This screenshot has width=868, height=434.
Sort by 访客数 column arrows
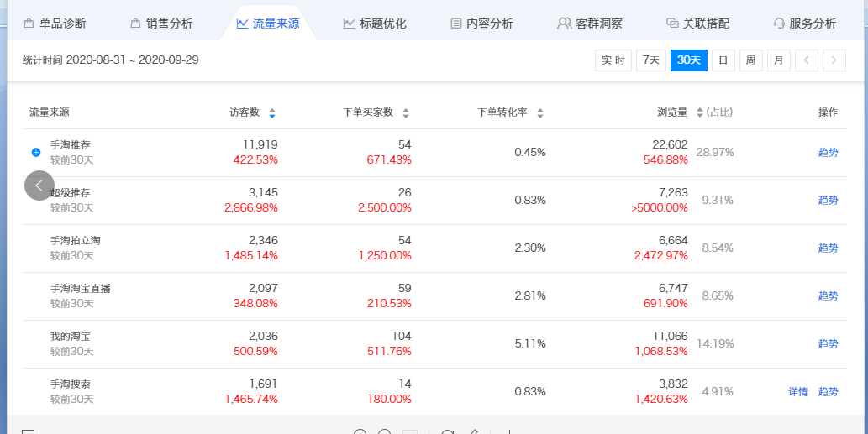pyautogui.click(x=271, y=113)
